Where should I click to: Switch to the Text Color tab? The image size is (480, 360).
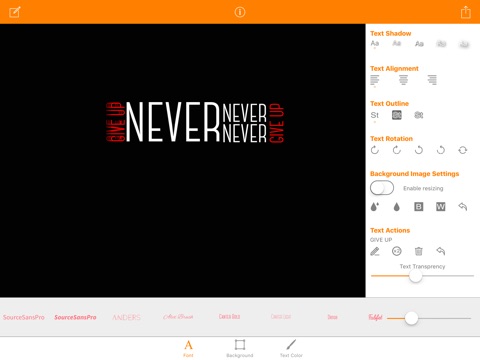point(291,348)
